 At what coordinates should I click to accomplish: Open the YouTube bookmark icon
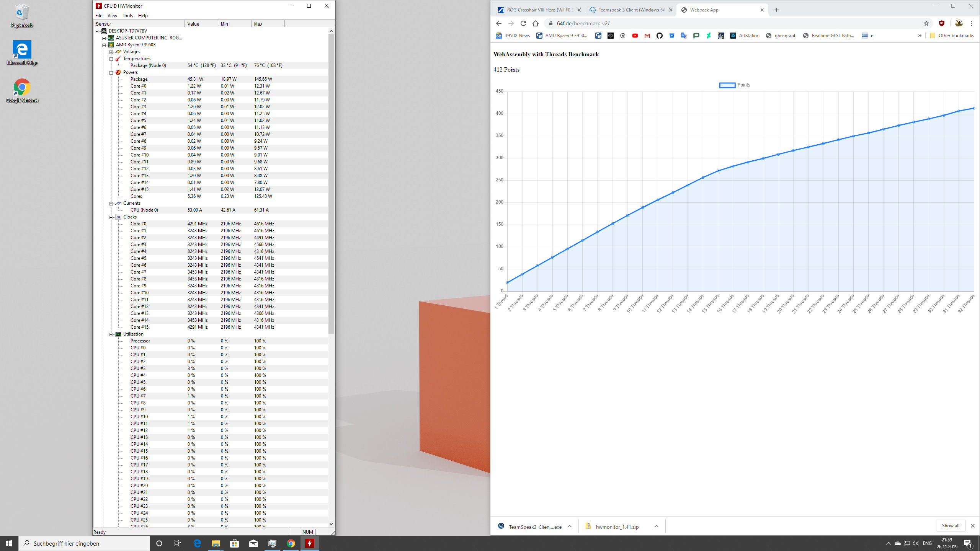tap(635, 36)
